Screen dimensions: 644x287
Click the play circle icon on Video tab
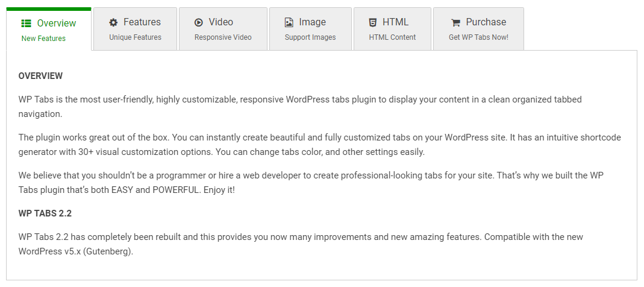pyautogui.click(x=199, y=22)
